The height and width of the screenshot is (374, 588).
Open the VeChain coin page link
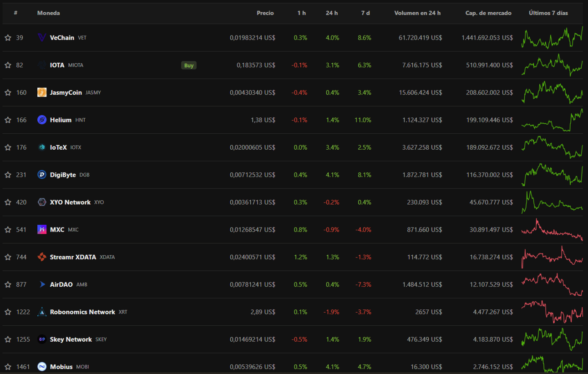tap(62, 38)
